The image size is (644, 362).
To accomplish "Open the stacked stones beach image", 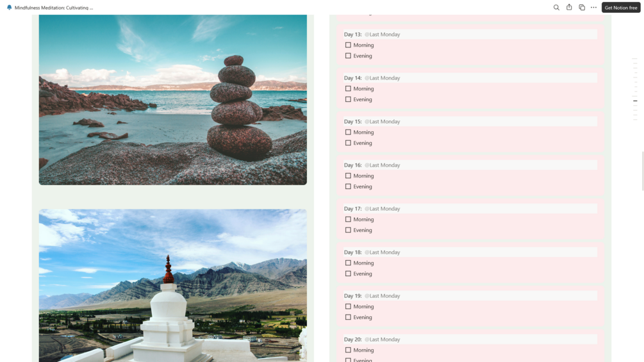I will click(x=173, y=100).
